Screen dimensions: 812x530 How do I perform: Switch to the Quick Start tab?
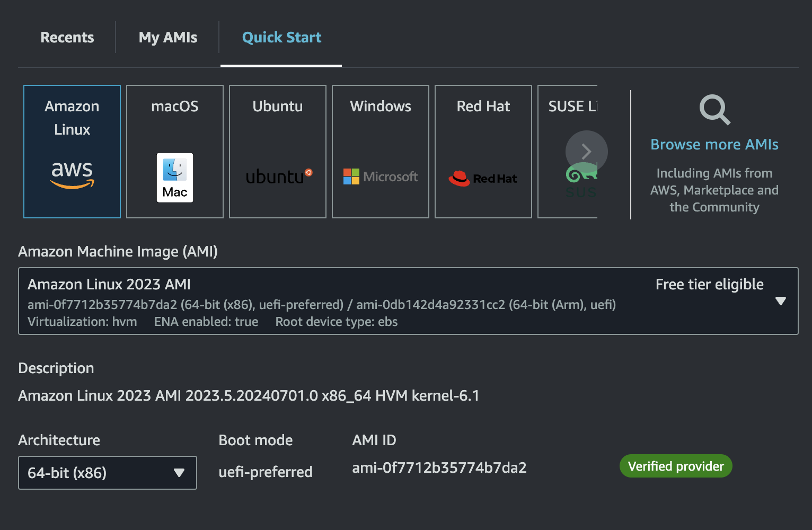click(x=281, y=37)
